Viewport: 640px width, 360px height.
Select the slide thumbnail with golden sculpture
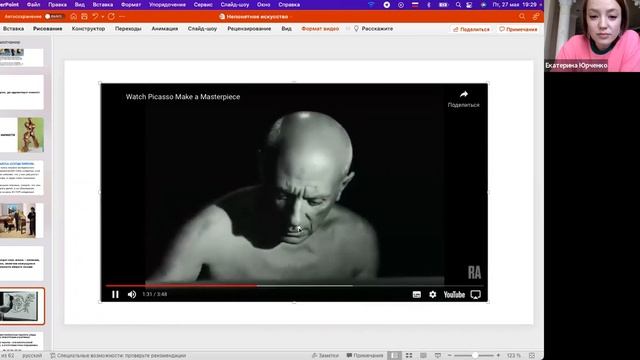[x=22, y=135]
